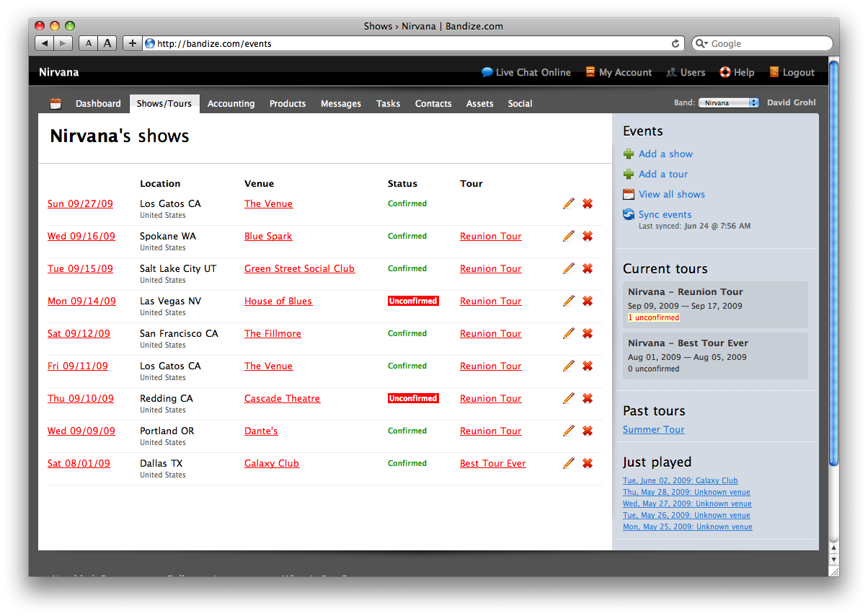
Task: Delete the Spokane WA show
Action: [588, 236]
